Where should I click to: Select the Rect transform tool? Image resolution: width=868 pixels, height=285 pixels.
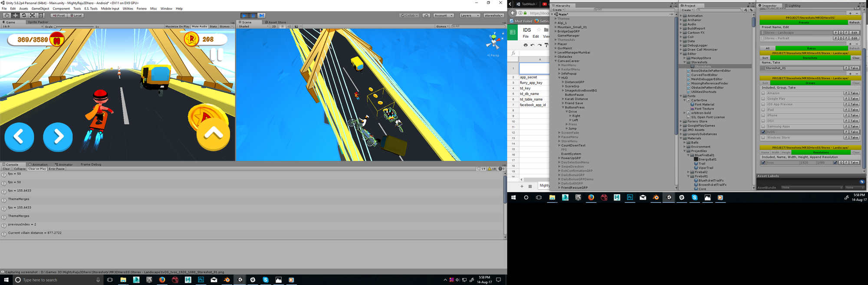click(41, 15)
